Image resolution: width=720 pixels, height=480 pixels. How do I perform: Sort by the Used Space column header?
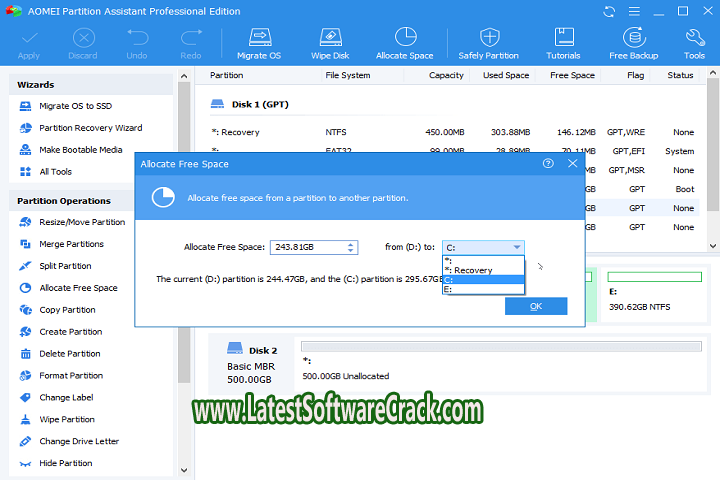tap(506, 75)
